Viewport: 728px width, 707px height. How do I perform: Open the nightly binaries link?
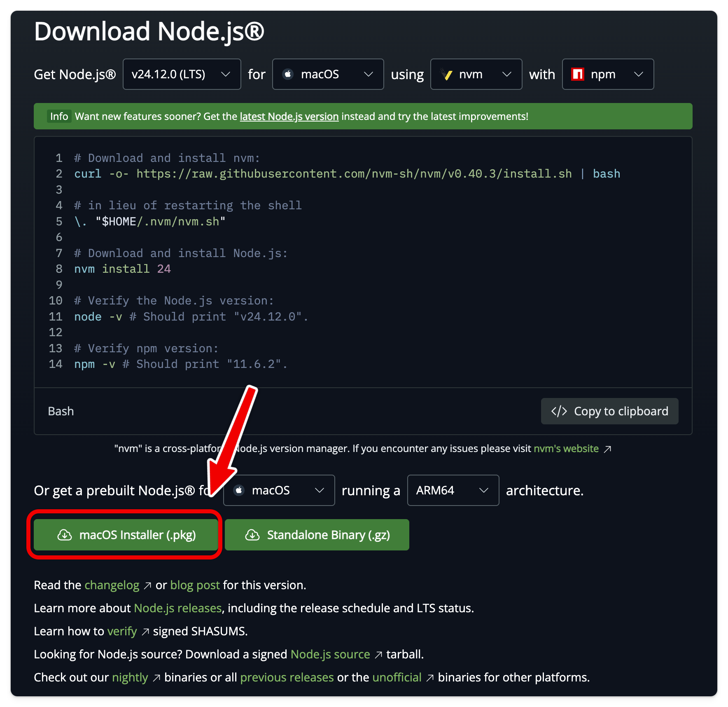coord(130,678)
